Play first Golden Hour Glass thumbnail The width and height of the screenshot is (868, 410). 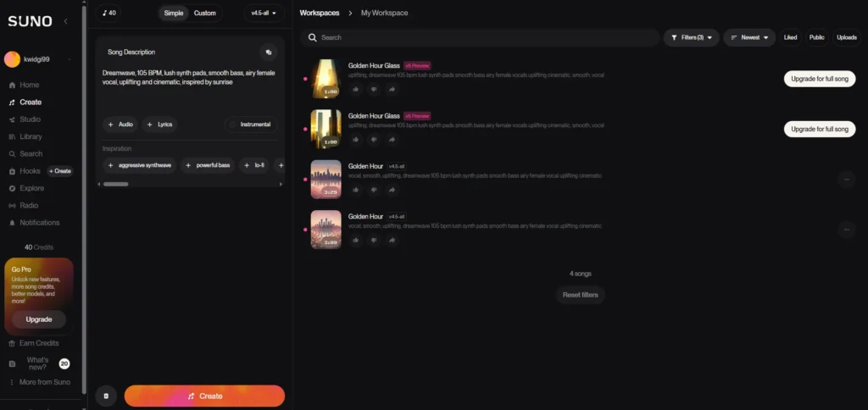[x=325, y=79]
